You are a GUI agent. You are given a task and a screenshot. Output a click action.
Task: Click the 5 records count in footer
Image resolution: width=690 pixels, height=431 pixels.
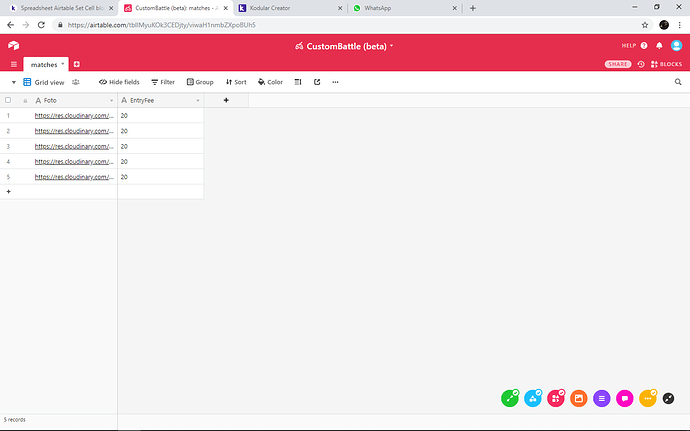point(15,420)
